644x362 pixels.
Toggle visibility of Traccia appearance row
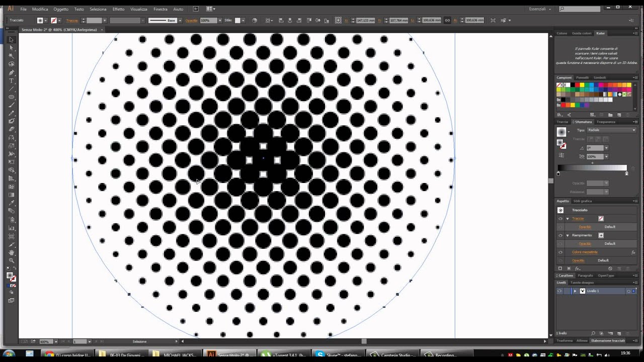pos(560,219)
